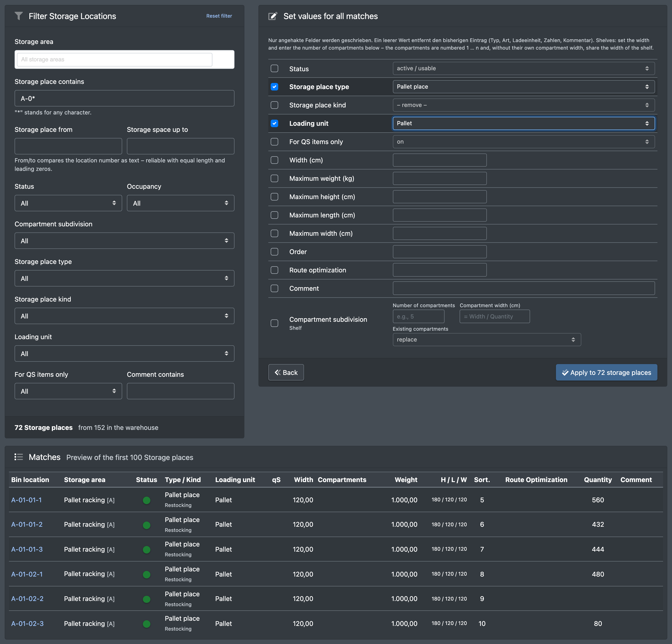This screenshot has width=672, height=644.
Task: Click the Matches list icon
Action: (x=19, y=457)
